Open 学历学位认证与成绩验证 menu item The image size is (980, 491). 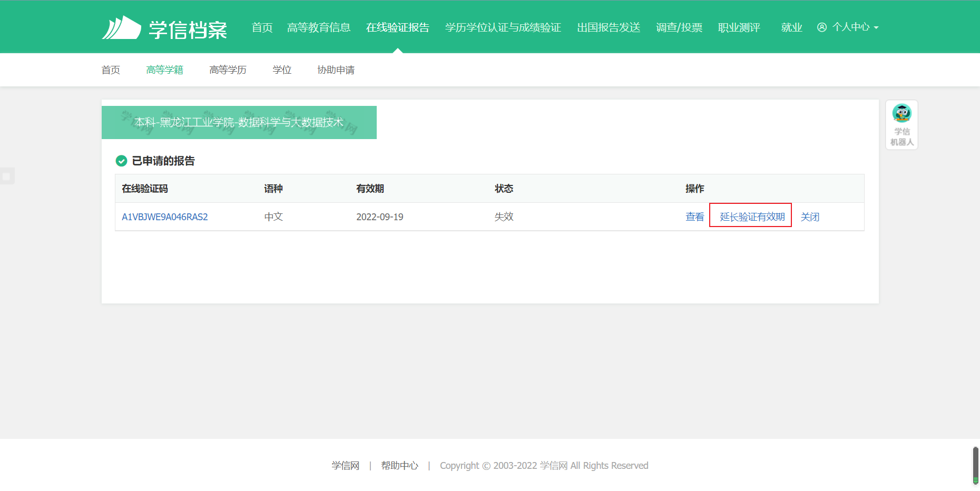(x=503, y=27)
